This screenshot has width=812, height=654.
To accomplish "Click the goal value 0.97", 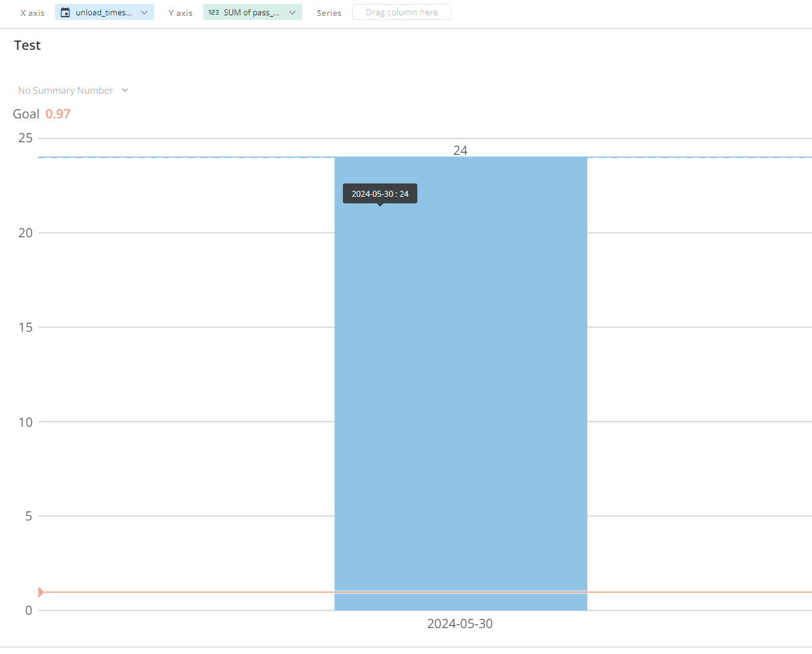I will (x=58, y=114).
